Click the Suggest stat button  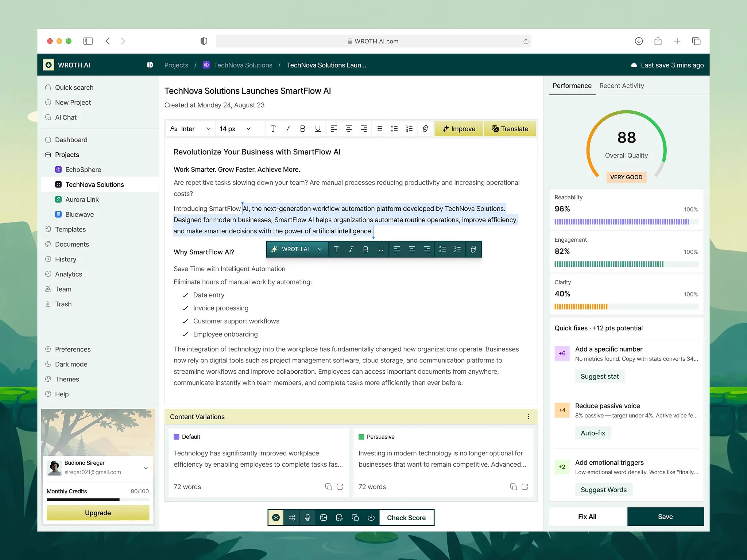pyautogui.click(x=600, y=376)
